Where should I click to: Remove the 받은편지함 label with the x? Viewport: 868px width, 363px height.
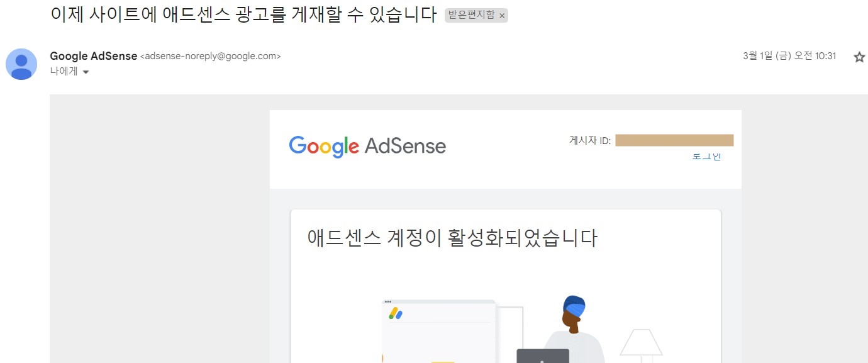pyautogui.click(x=501, y=16)
